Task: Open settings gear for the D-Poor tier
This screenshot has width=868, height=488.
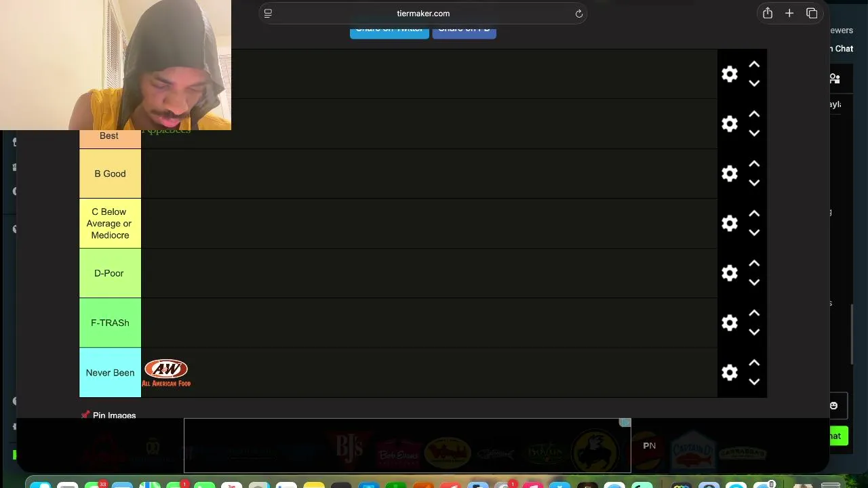Action: 730,273
